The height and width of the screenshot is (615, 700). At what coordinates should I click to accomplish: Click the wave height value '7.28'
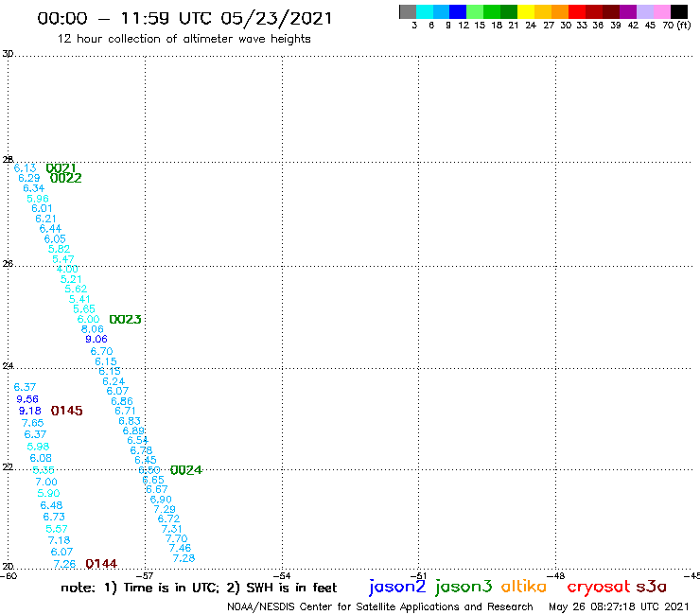[184, 558]
